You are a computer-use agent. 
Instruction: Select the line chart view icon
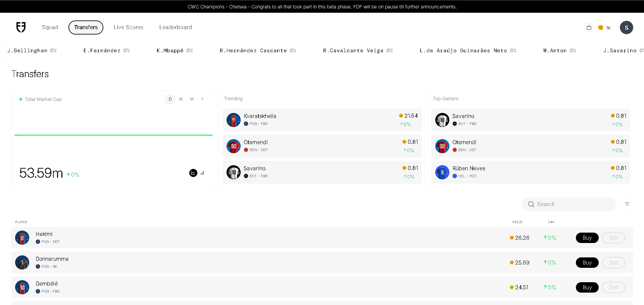(x=193, y=173)
